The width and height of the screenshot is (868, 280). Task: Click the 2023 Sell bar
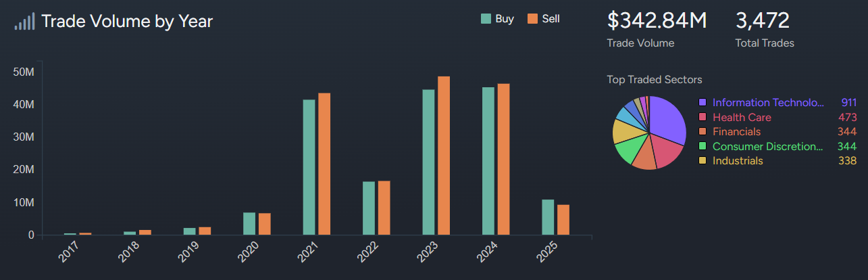(444, 156)
